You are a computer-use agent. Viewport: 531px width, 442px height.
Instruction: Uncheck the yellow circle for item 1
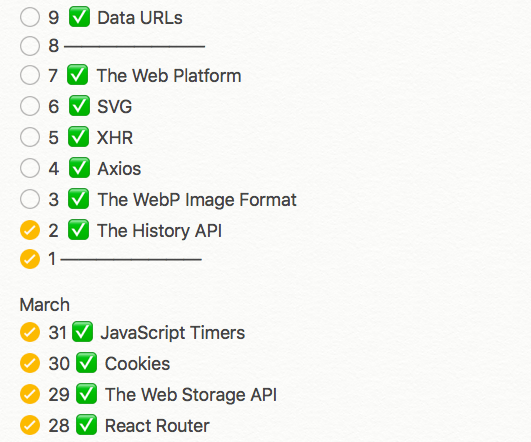tap(30, 259)
